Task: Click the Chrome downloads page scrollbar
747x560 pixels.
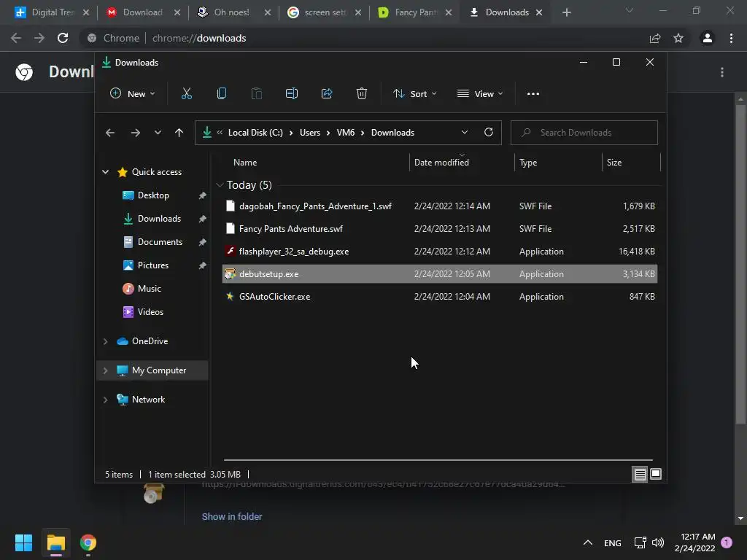Action: [740, 263]
